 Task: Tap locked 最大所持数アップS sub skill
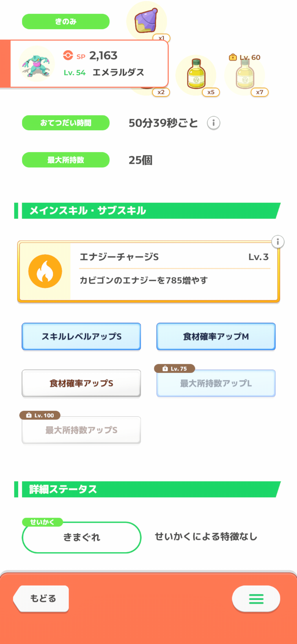(81, 430)
